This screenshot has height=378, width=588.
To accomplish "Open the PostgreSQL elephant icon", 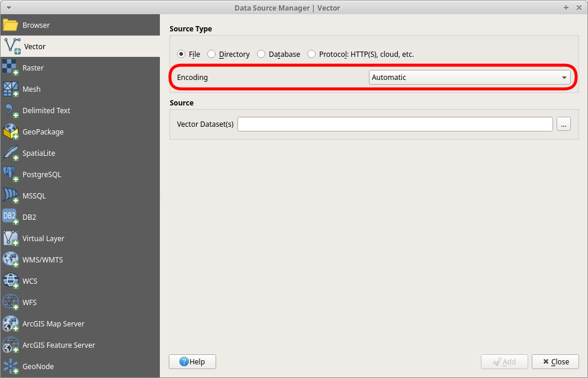I will [x=11, y=175].
